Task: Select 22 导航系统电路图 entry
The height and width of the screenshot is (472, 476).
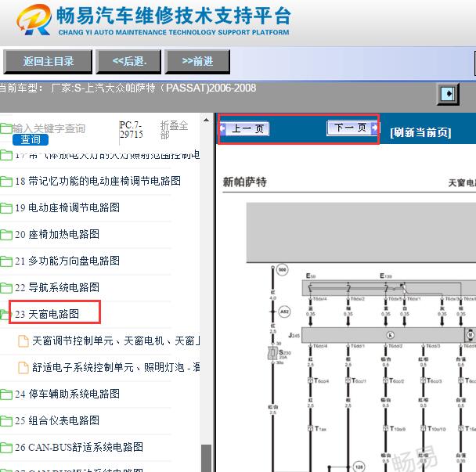Action: pyautogui.click(x=57, y=287)
